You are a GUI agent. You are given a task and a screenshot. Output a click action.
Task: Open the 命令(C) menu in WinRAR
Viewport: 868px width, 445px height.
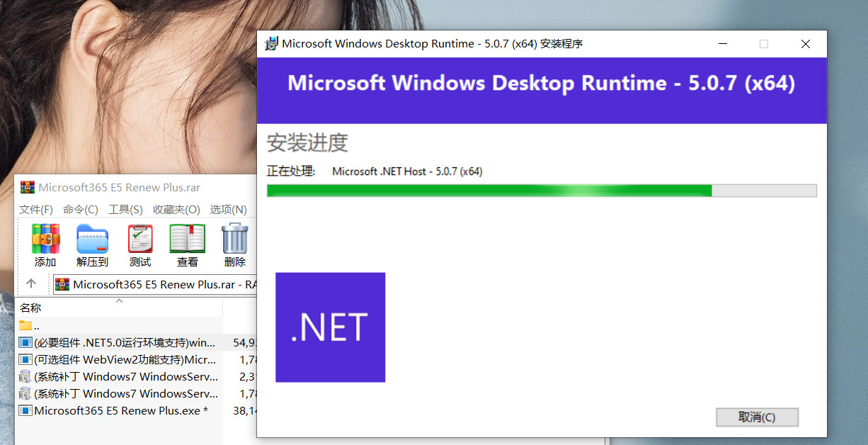tap(81, 209)
